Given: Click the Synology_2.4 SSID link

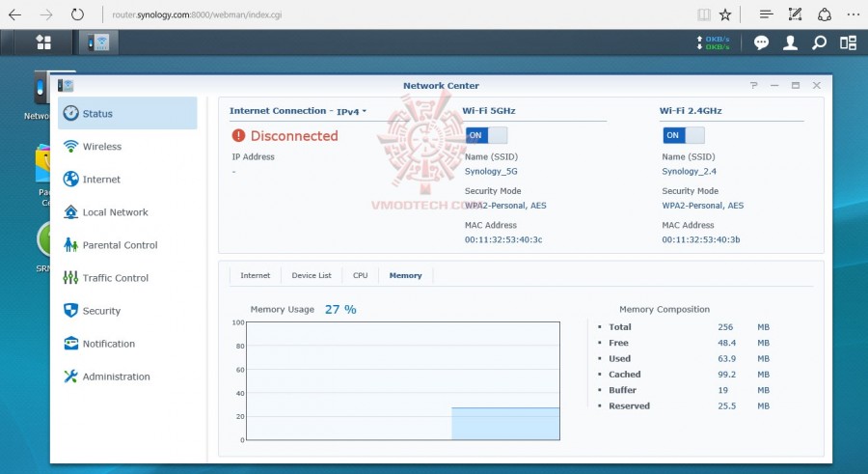Looking at the screenshot, I should click(690, 171).
